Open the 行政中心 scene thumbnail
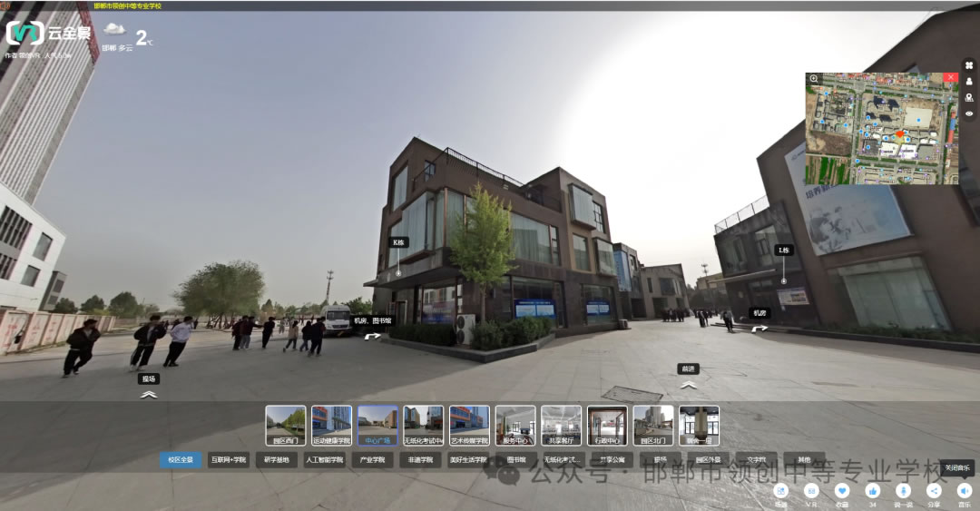The height and width of the screenshot is (511, 980). tap(607, 426)
